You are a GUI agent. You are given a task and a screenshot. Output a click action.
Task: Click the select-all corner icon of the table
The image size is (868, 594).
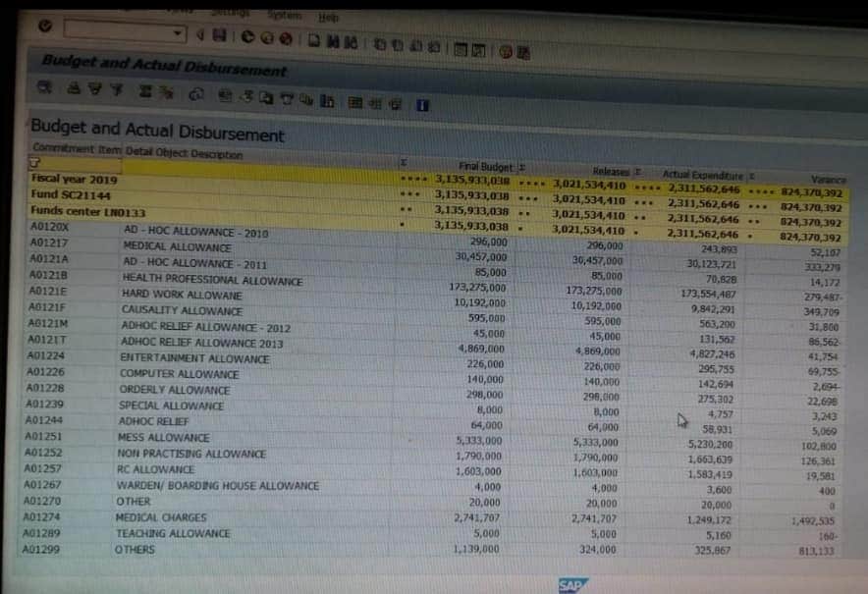(x=34, y=163)
